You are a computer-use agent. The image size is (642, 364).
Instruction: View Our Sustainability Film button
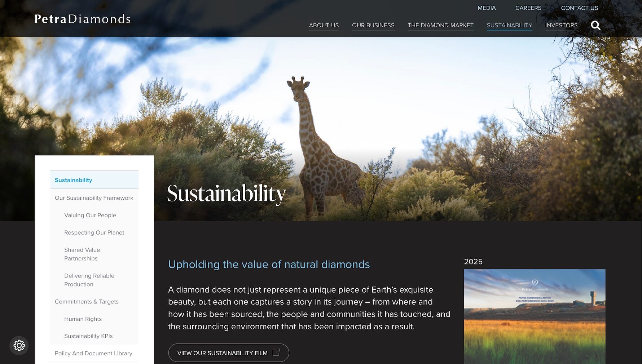[x=228, y=353]
